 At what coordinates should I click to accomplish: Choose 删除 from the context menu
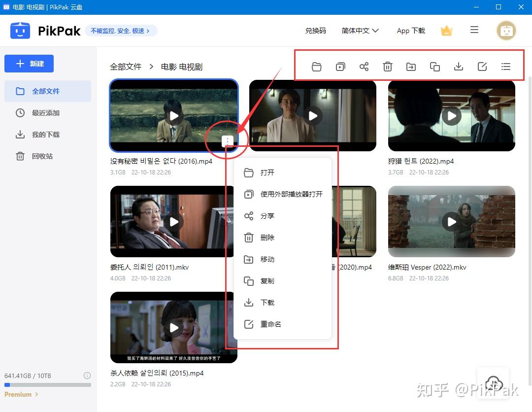[268, 238]
